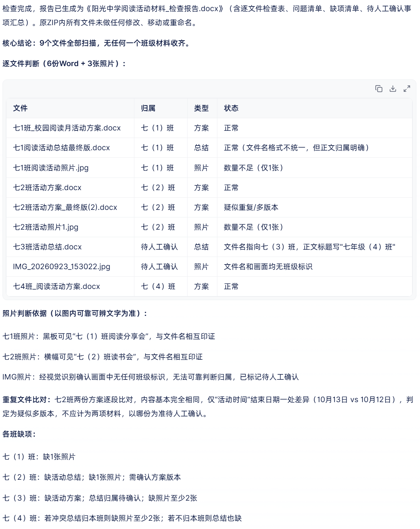Click 七（4）班 in 归属 column
This screenshot has height=529, width=420.
coord(158,286)
